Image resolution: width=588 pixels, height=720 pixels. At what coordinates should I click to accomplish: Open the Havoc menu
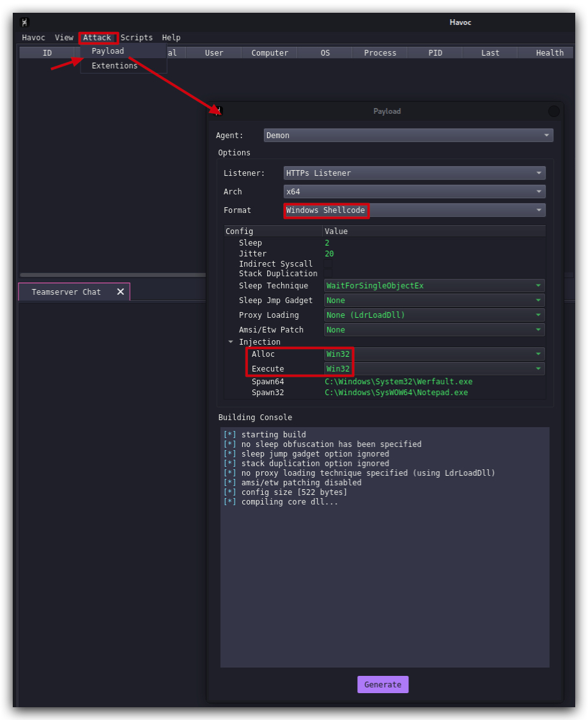[x=33, y=38]
